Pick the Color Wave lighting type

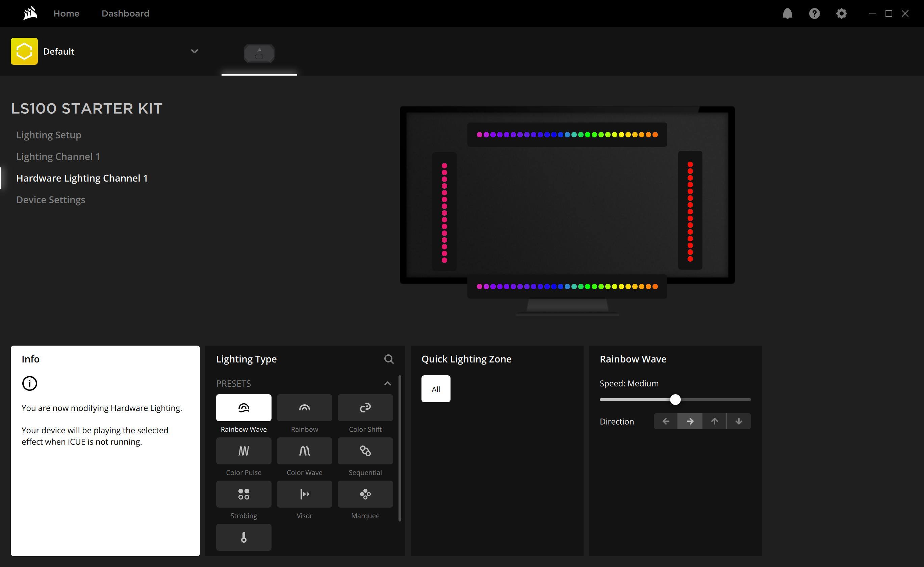click(x=304, y=451)
